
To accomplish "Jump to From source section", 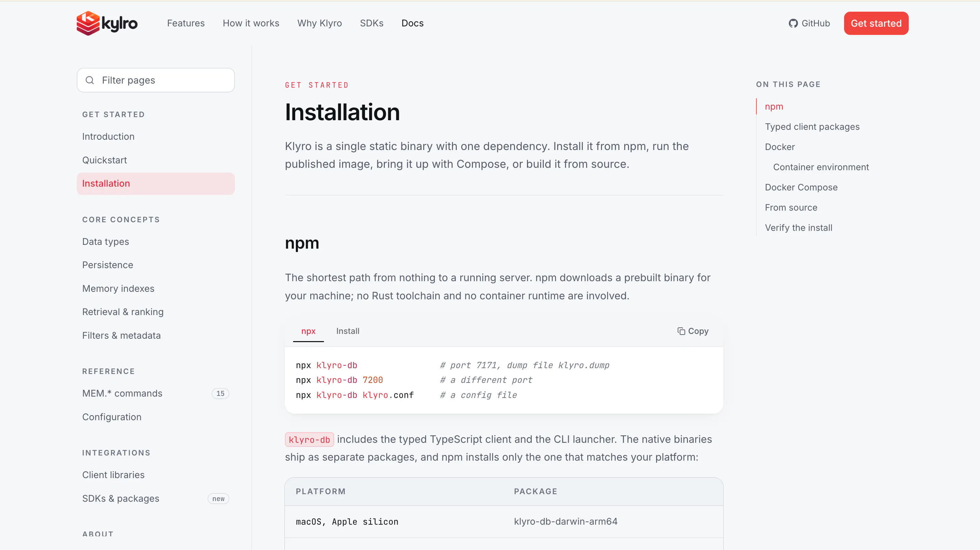I will pos(791,207).
